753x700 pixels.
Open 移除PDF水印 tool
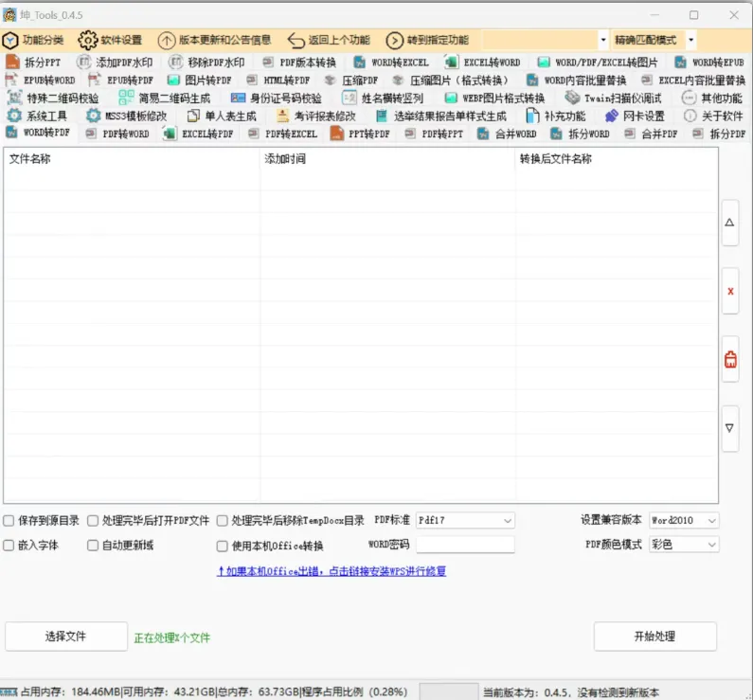[x=206, y=62]
